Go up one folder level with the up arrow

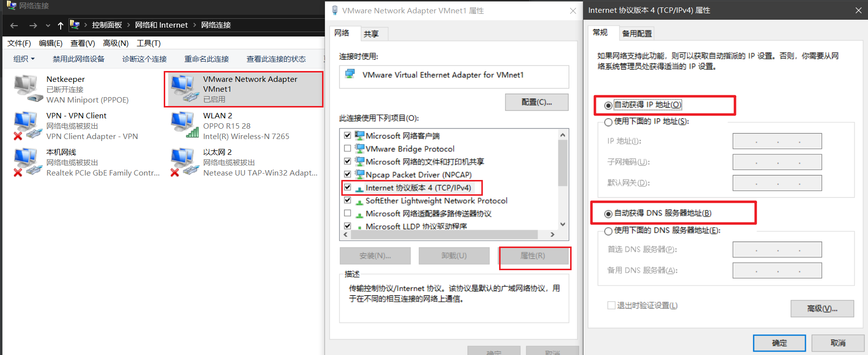(x=60, y=25)
